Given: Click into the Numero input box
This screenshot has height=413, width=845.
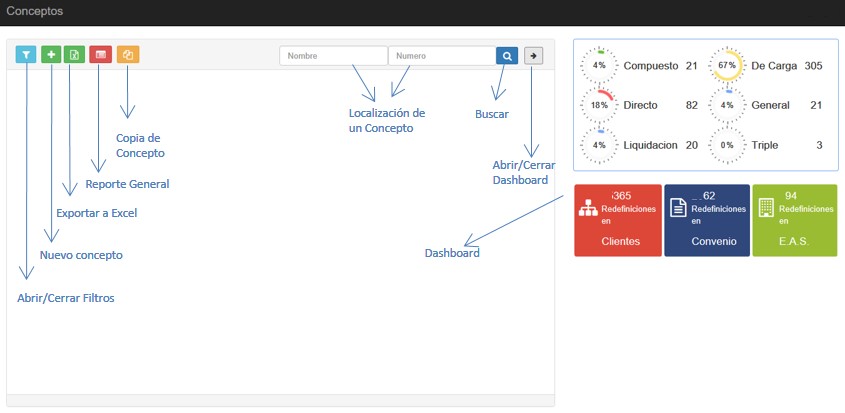Looking at the screenshot, I should tap(441, 56).
